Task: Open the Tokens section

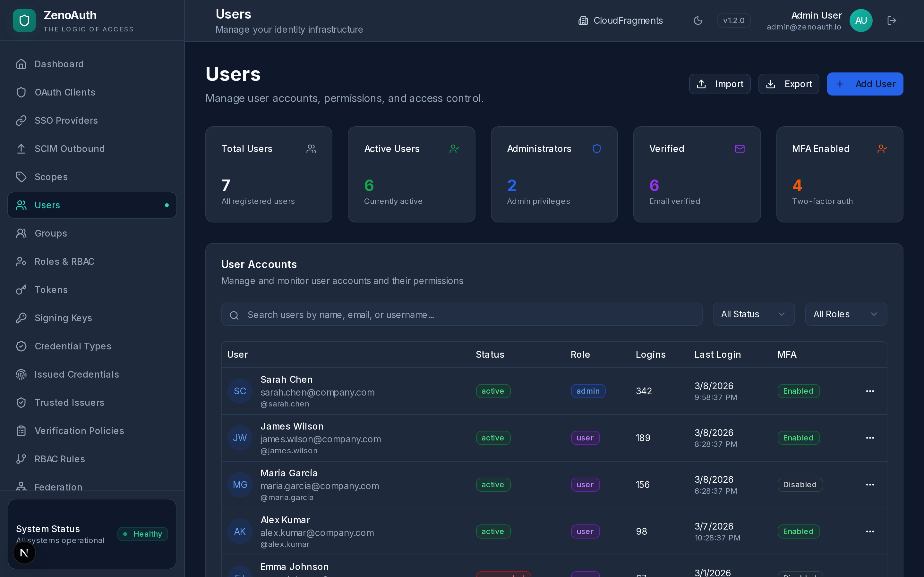Action: 51,289
